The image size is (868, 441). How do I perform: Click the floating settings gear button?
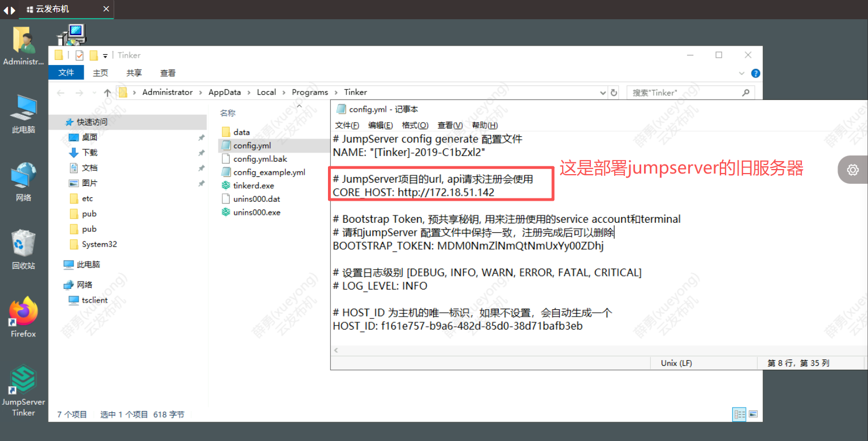tap(853, 170)
